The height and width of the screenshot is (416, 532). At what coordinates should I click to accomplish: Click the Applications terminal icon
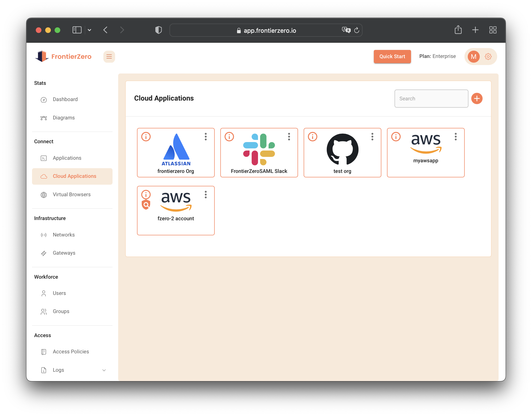pos(44,158)
